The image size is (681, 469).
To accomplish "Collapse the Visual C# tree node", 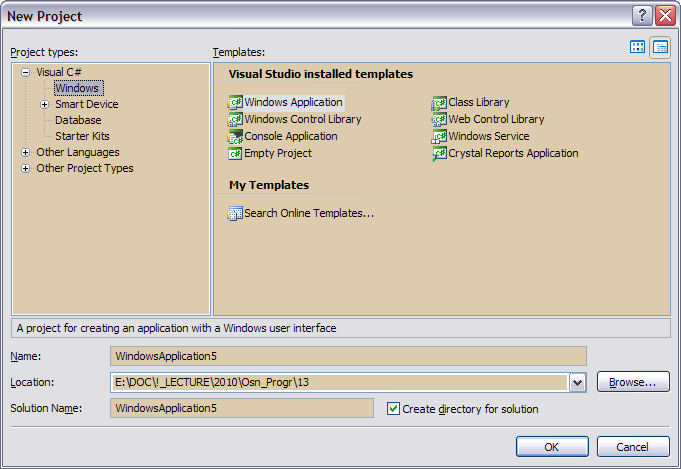I will (x=26, y=73).
